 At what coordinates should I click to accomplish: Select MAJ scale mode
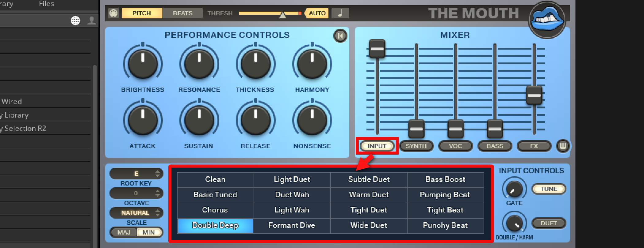tap(124, 232)
